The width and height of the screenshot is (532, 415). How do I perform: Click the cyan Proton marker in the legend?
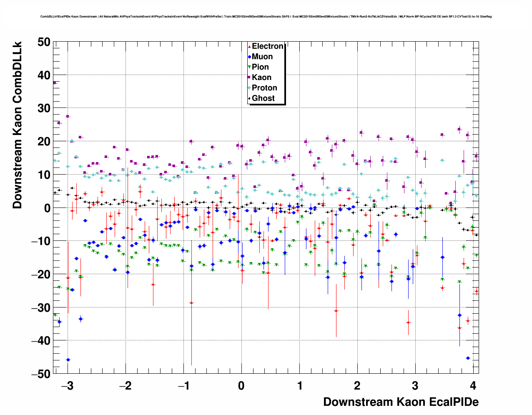point(249,88)
